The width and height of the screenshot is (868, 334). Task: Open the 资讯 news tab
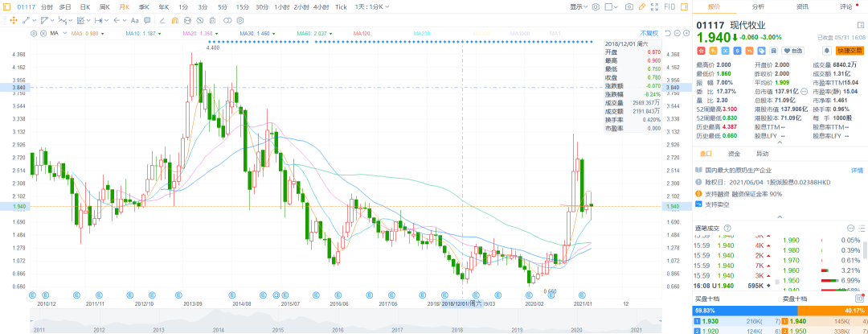coord(802,6)
